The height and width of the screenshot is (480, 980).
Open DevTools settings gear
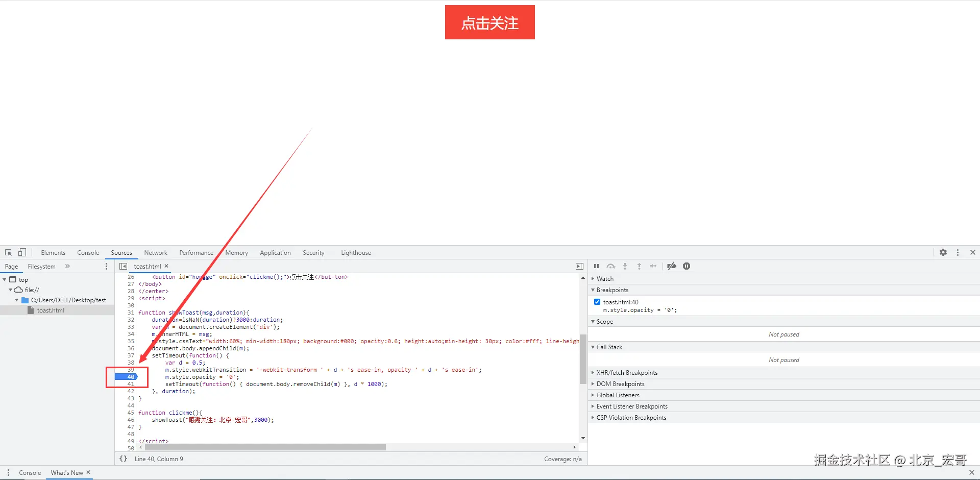point(943,252)
